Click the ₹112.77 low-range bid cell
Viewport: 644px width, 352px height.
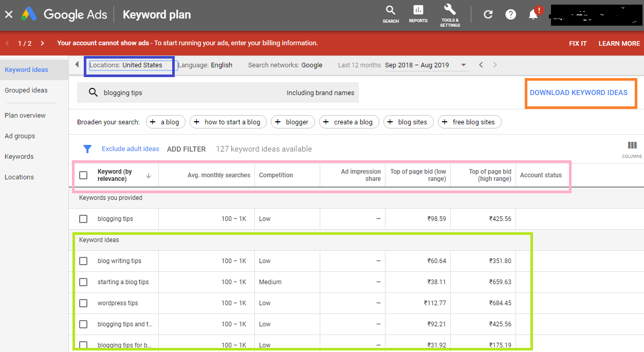(435, 303)
